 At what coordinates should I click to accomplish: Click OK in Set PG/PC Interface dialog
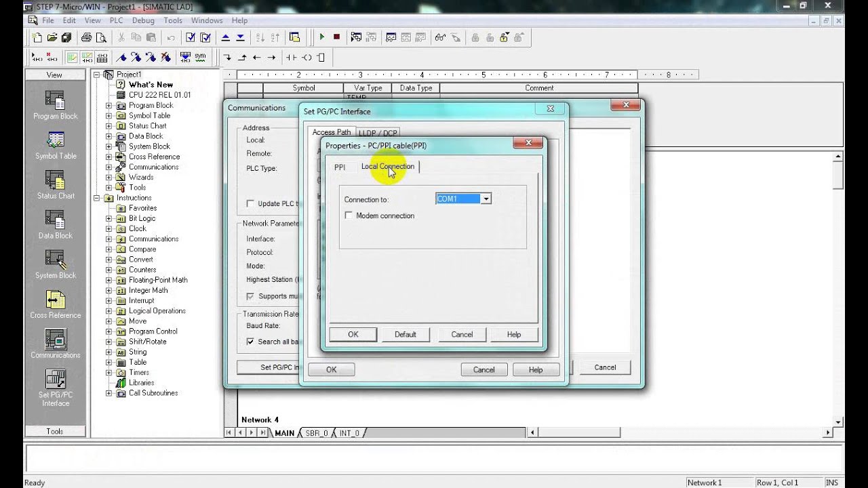(x=331, y=369)
